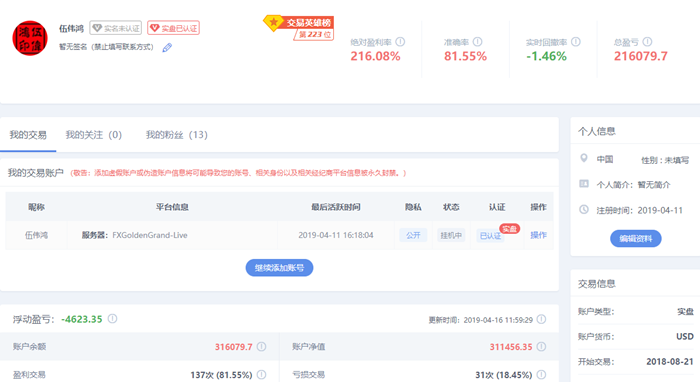700x382 pixels.
Task: Click 公开 privacy tag in account row
Action: coord(413,235)
